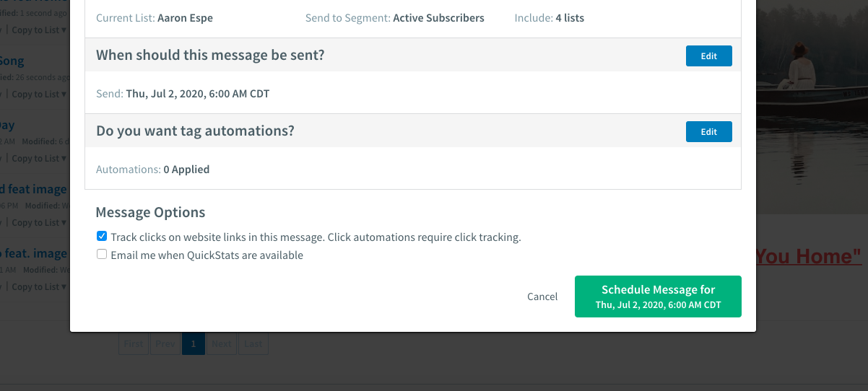
Task: Click the "When should this message be sent?" header
Action: pyautogui.click(x=210, y=55)
